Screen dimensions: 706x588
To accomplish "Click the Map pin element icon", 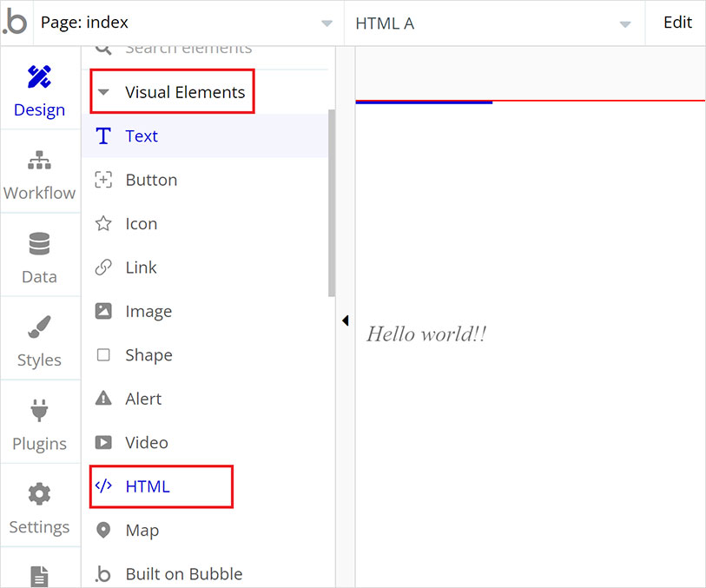I will tap(103, 530).
